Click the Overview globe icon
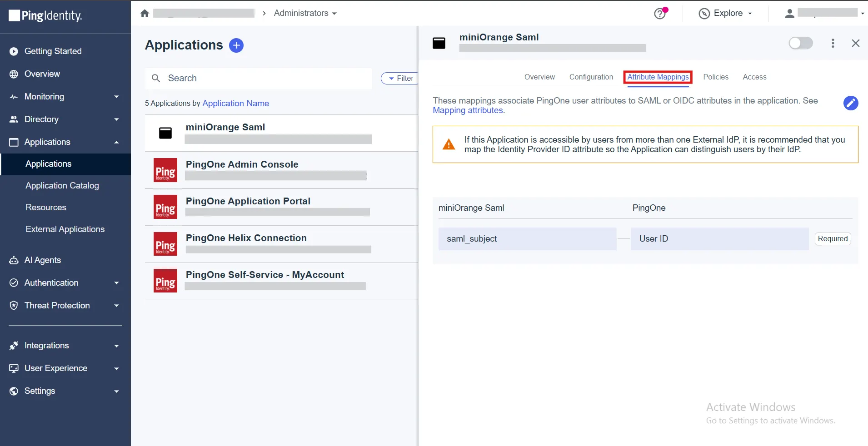868x446 pixels. click(x=14, y=74)
